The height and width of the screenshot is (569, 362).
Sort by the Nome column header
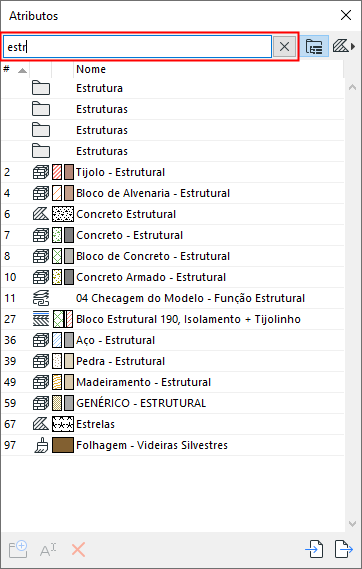[208, 69]
